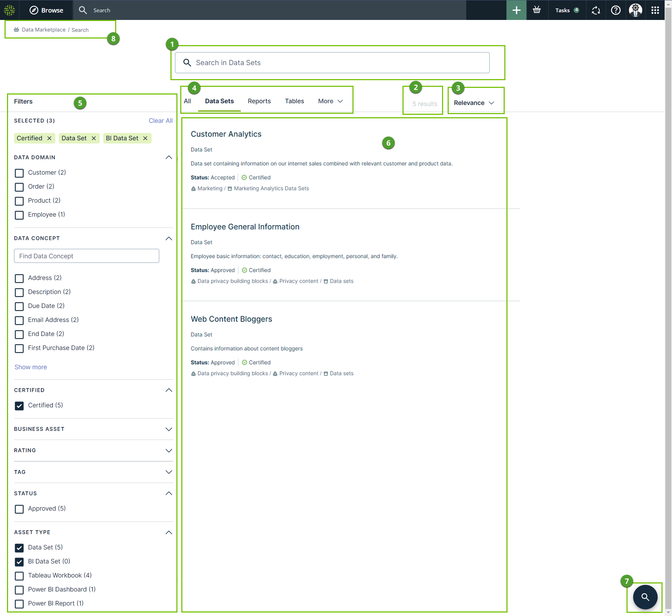Click the floating search button at bottom right
The image size is (672, 616).
point(645,597)
